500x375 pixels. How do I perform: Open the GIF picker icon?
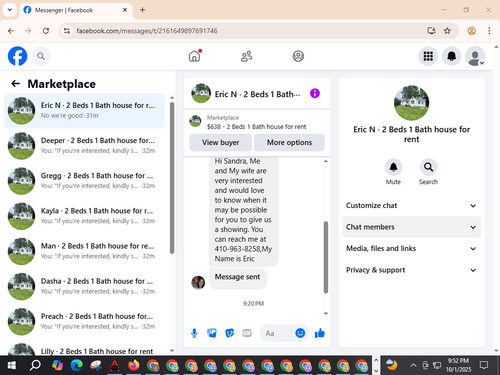(x=247, y=333)
